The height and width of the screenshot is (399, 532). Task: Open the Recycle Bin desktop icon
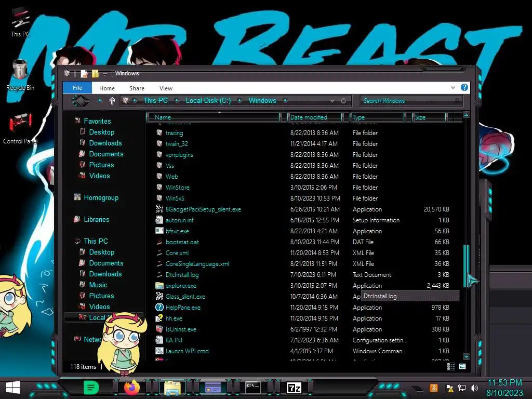[20, 75]
